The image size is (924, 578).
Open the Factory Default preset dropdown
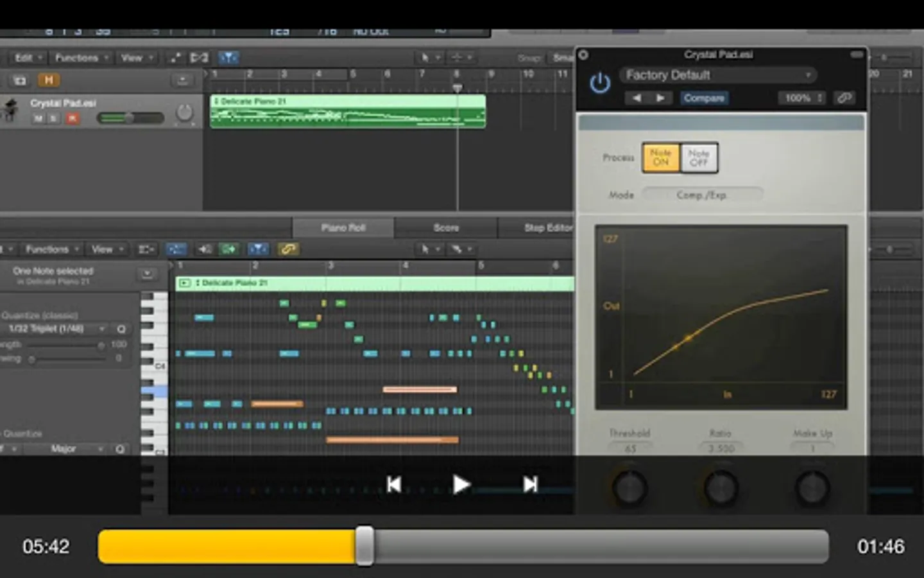click(x=718, y=75)
